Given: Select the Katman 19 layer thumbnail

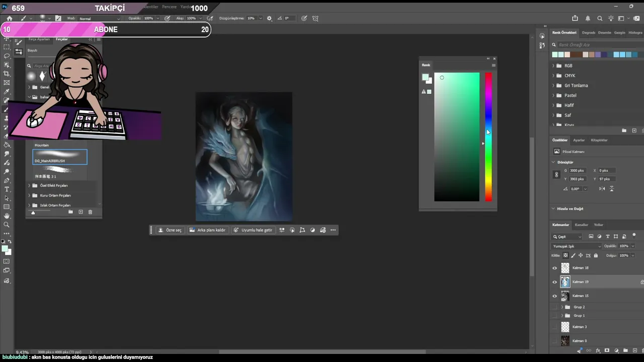Looking at the screenshot, I should click(565, 282).
